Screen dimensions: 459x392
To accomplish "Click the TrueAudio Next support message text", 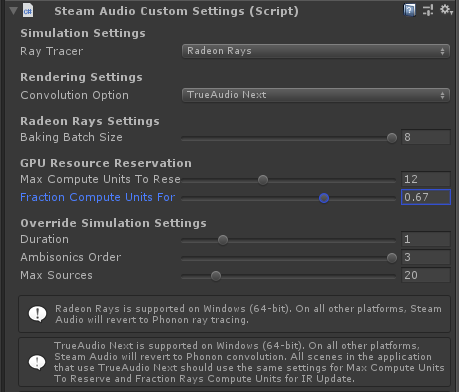I will (249, 362).
